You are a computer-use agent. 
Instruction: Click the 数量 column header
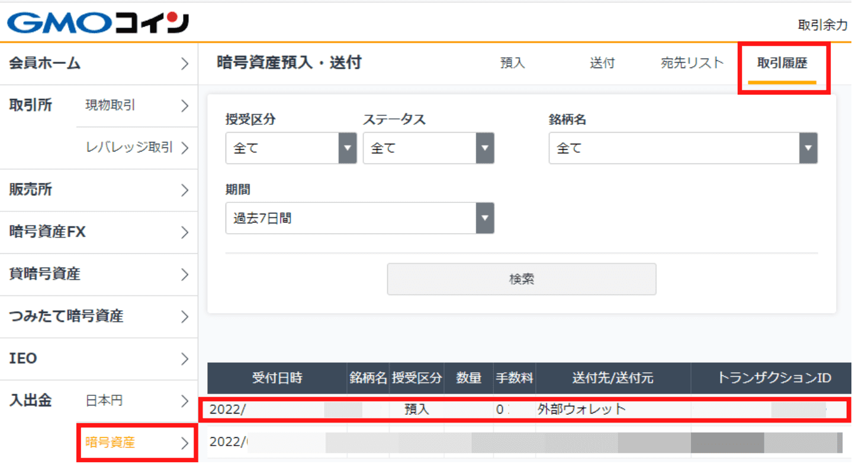pyautogui.click(x=468, y=378)
